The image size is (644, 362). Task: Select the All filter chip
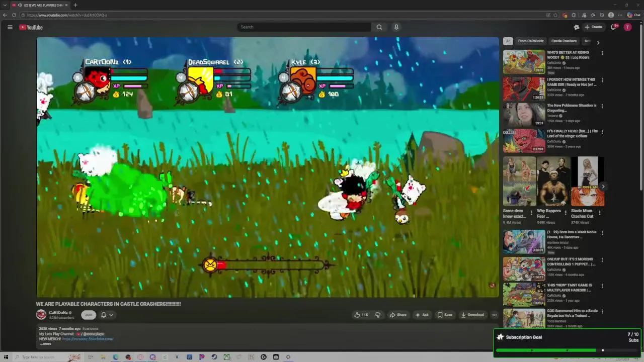pos(508,41)
